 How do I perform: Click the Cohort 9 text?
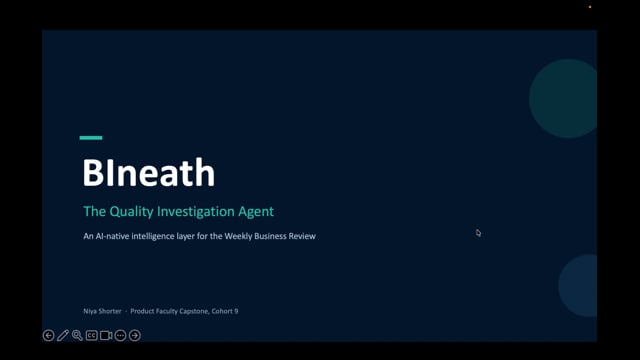pos(225,311)
